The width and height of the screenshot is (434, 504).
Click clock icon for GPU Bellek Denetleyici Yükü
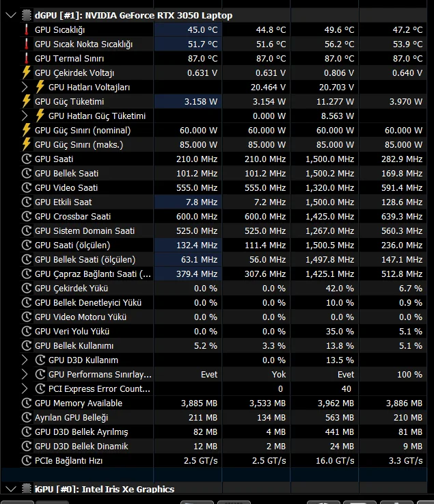coord(27,302)
